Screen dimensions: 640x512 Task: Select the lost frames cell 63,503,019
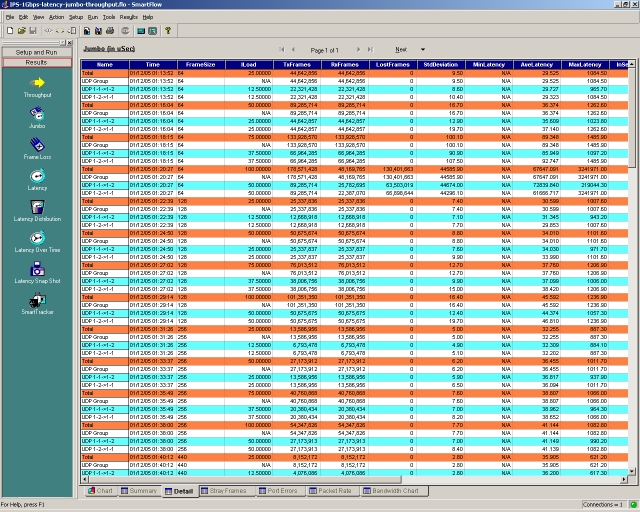tap(393, 185)
